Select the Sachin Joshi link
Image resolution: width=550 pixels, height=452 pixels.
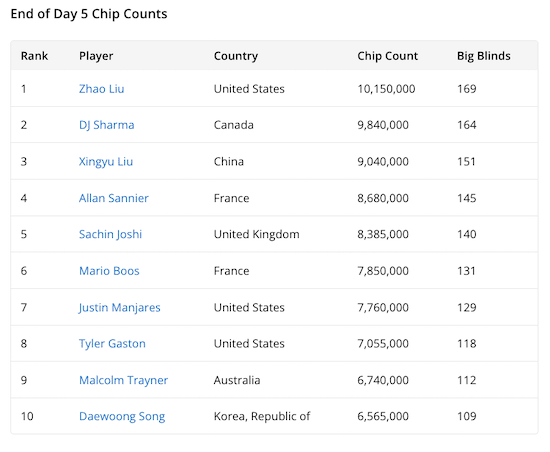[x=110, y=234]
